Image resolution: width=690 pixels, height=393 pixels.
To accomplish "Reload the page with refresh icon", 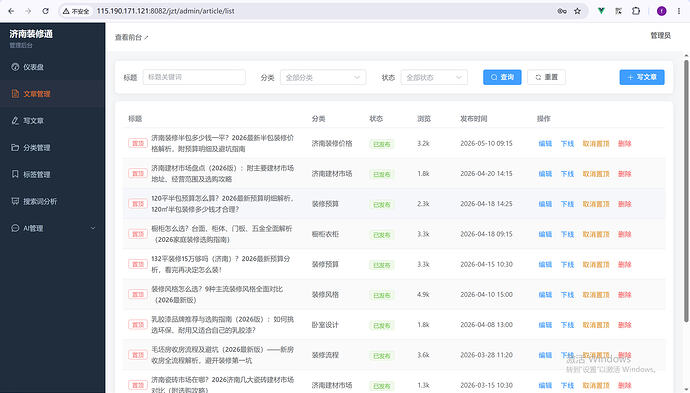I will pos(45,11).
